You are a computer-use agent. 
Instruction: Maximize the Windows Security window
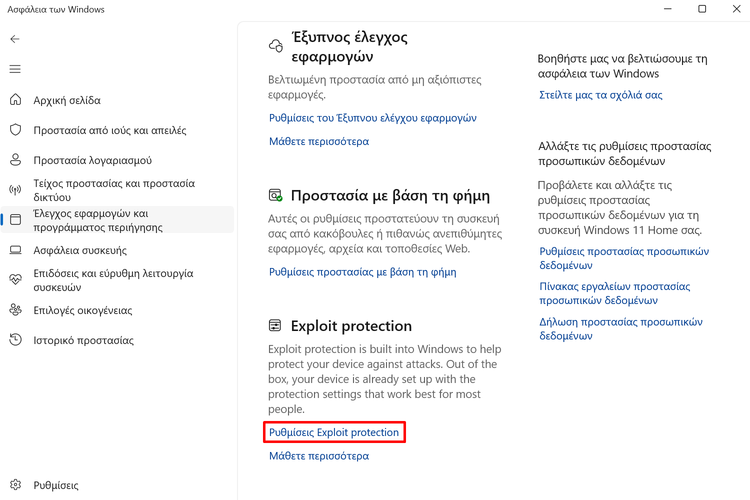click(x=702, y=10)
